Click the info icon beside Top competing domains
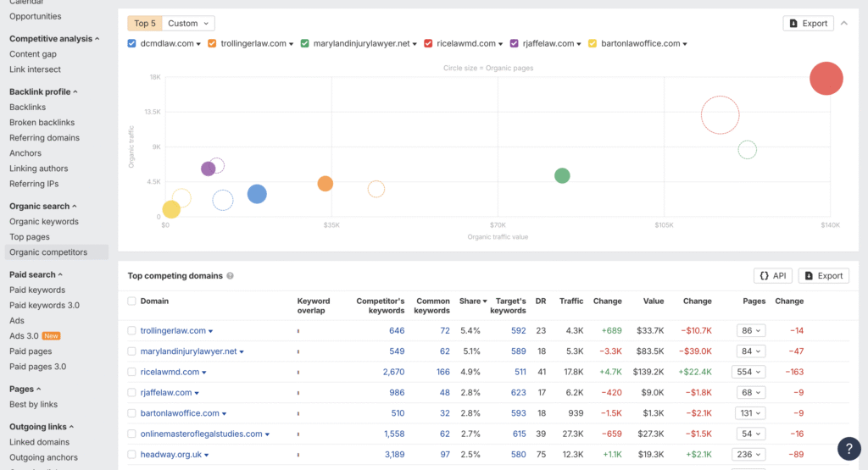This screenshot has height=470, width=868. pyautogui.click(x=231, y=276)
